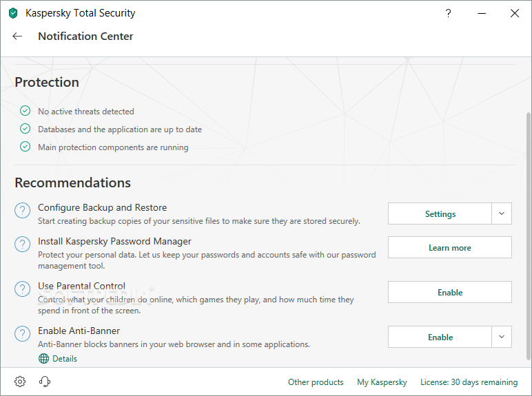This screenshot has width=532, height=396.
Task: Click the back arrow icon
Action: [x=17, y=37]
